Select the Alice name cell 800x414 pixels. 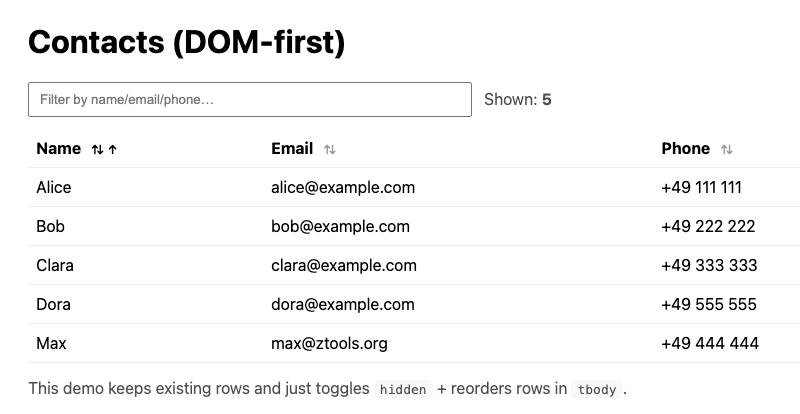point(54,187)
